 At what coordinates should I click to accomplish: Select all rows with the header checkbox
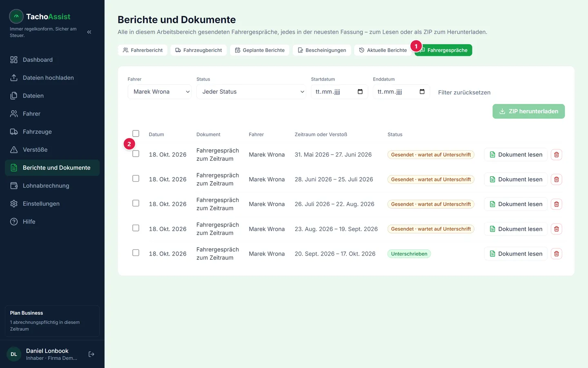click(x=136, y=134)
